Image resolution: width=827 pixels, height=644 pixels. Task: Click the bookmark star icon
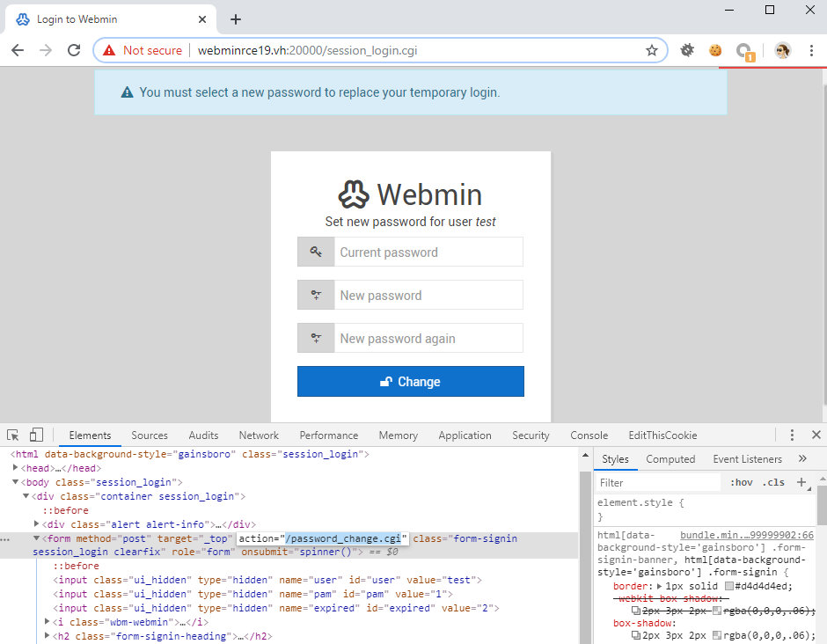point(652,50)
